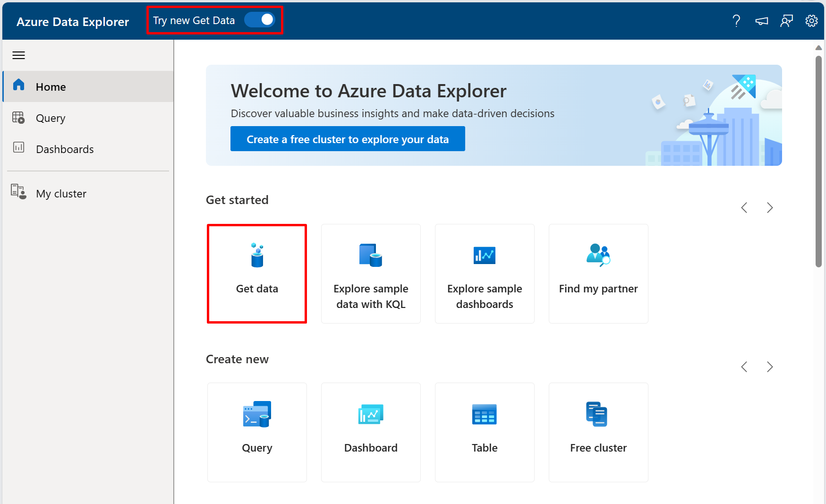
Task: Click the new Dashboard card icon
Action: click(371, 414)
